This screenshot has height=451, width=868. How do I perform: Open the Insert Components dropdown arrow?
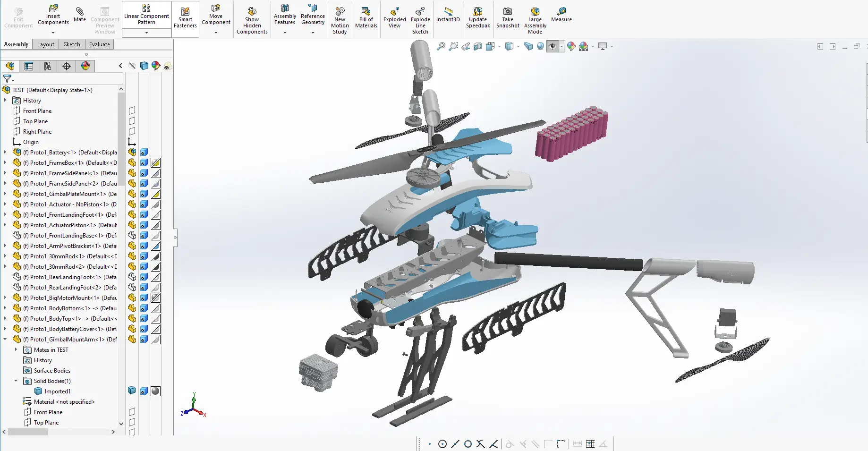coord(53,33)
